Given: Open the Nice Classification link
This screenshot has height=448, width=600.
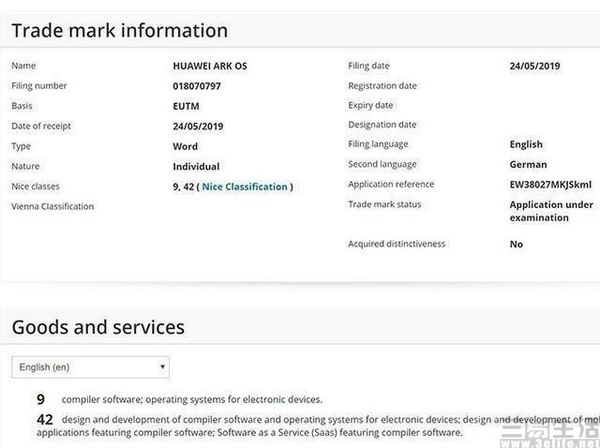Looking at the screenshot, I should (x=245, y=187).
